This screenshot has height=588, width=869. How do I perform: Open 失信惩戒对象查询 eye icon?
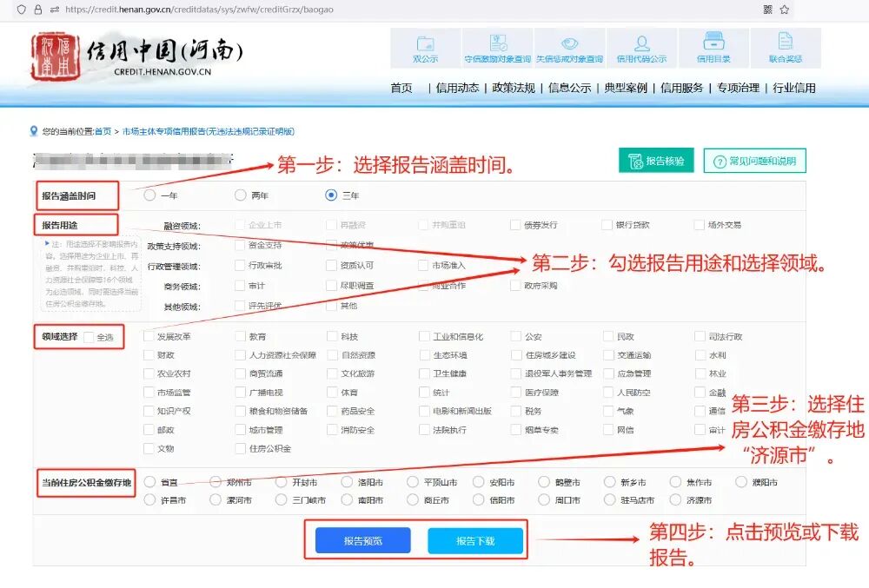569,43
